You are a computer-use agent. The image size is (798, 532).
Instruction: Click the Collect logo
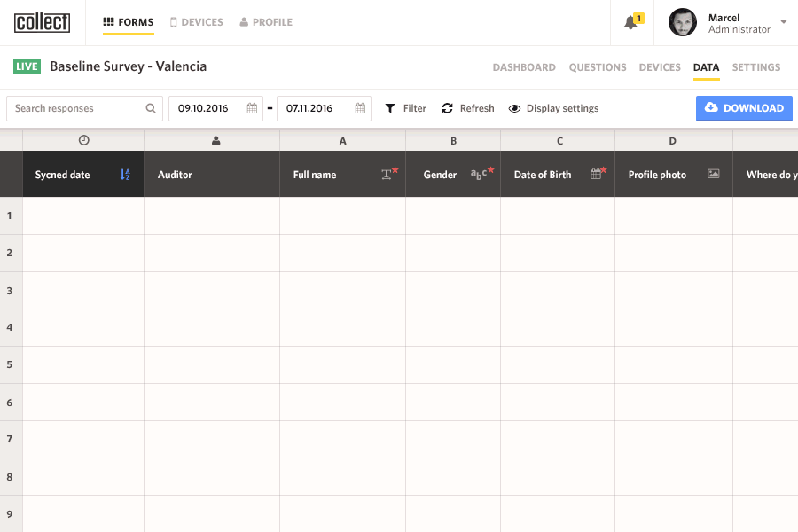42,22
